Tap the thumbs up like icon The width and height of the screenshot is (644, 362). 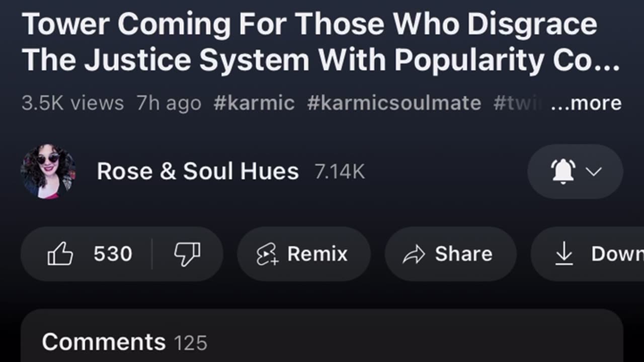[x=60, y=254]
